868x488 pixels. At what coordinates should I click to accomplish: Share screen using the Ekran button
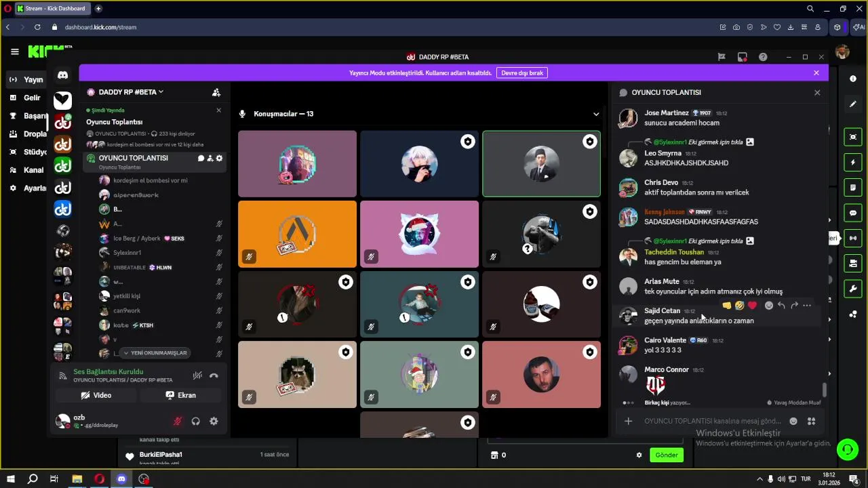tap(180, 395)
